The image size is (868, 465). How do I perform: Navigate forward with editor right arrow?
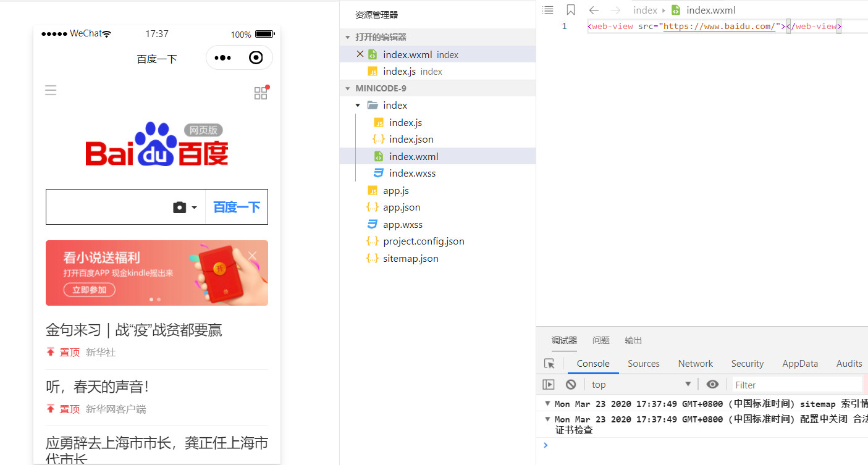tap(615, 10)
